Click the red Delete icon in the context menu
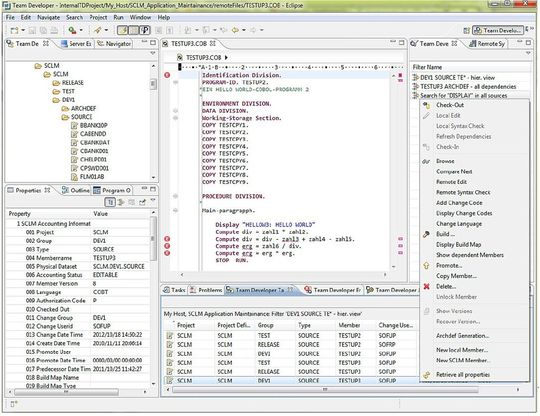The width and height of the screenshot is (540, 416). point(426,286)
